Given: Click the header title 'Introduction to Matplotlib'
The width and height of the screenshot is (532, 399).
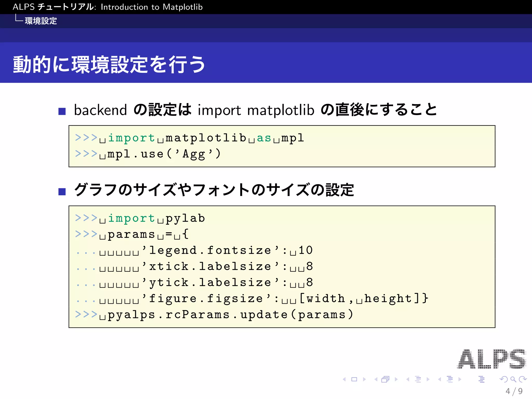Looking at the screenshot, I should 151,7.
